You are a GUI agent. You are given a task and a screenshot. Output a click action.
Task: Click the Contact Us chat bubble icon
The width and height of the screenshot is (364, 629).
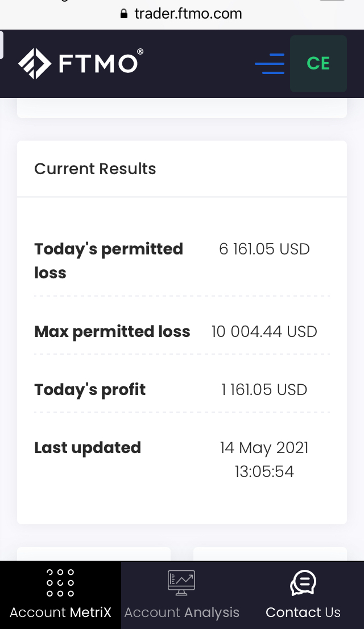pos(303,582)
